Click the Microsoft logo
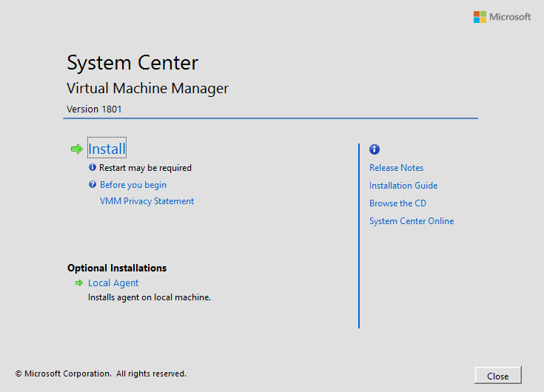 [502, 17]
